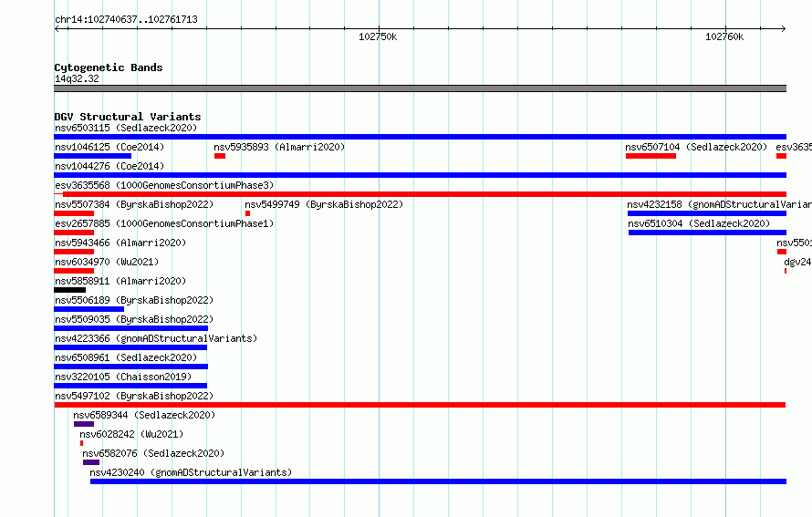Click the 102760k ruler tick label
The height and width of the screenshot is (517, 812).
[724, 36]
